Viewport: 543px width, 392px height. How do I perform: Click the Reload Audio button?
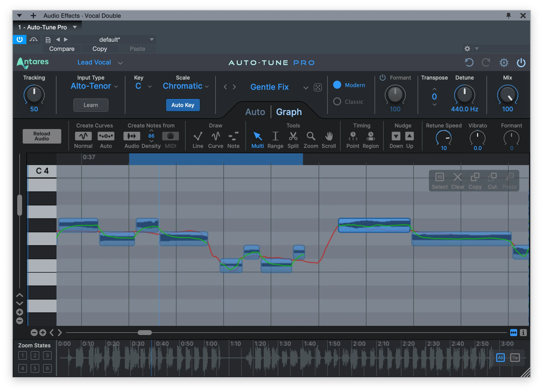(42, 136)
